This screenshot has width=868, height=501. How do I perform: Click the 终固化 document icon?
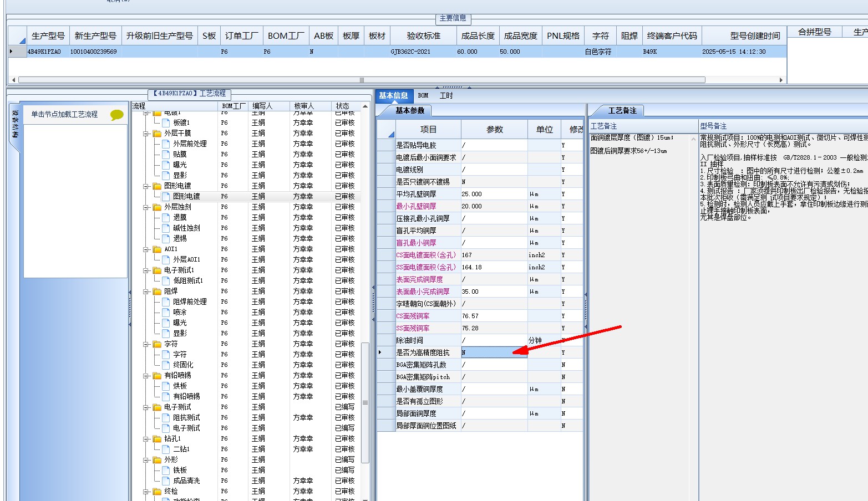click(166, 365)
